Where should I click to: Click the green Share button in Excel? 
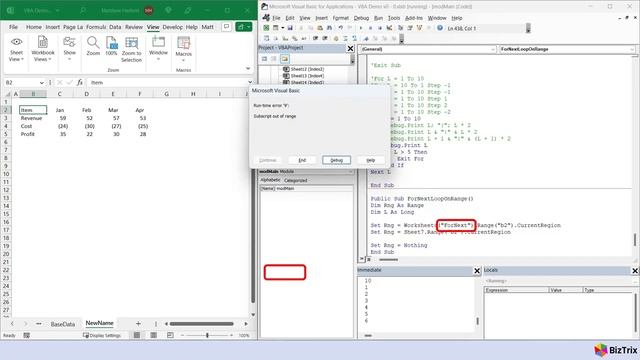click(244, 27)
